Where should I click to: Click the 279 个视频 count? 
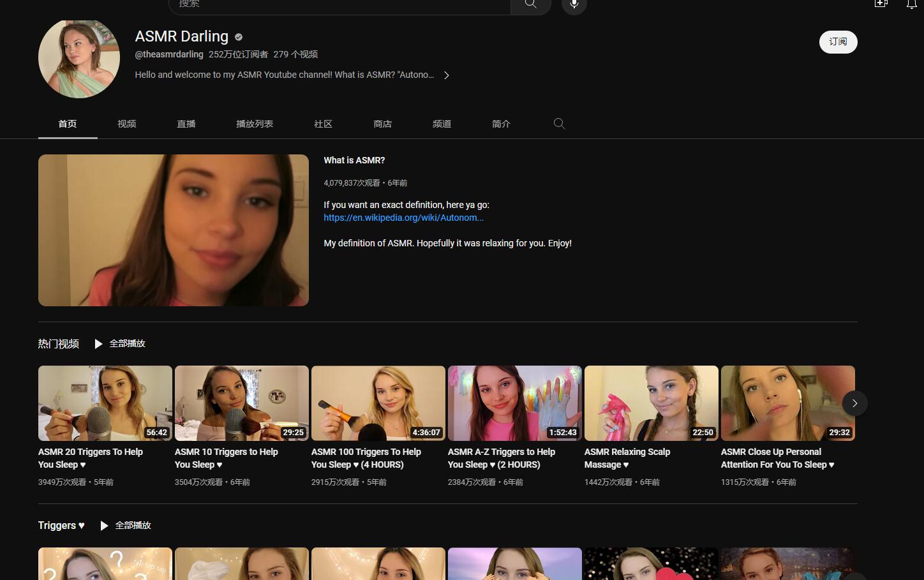coord(295,54)
